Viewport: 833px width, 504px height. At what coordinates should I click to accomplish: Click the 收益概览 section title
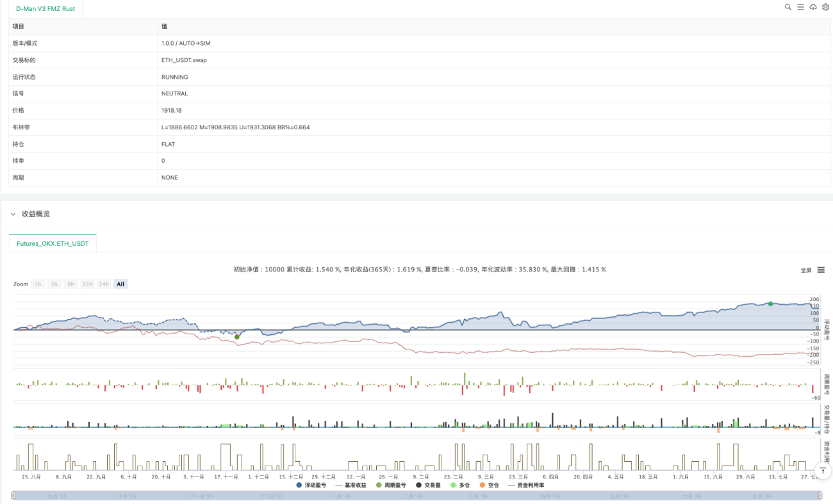(x=36, y=214)
